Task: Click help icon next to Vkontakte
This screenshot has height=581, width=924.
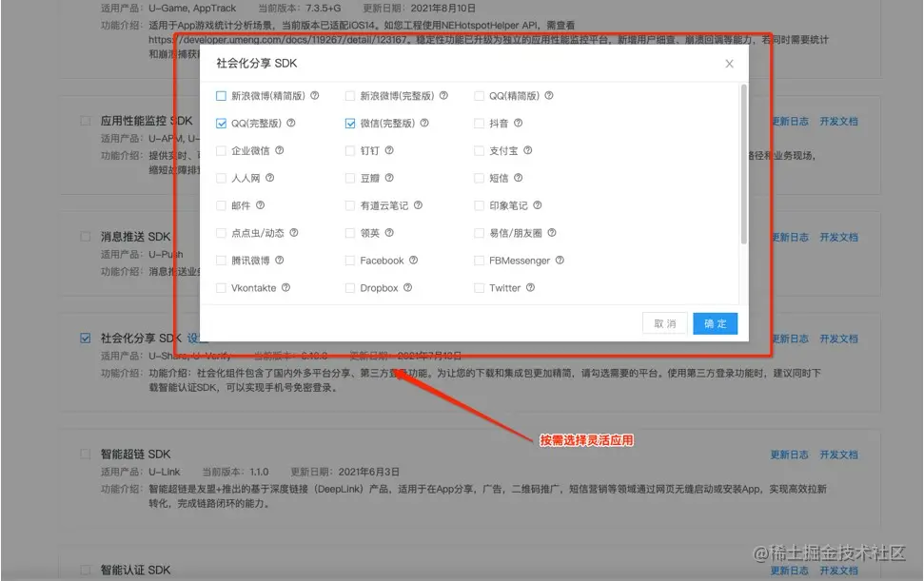Action: tap(285, 287)
